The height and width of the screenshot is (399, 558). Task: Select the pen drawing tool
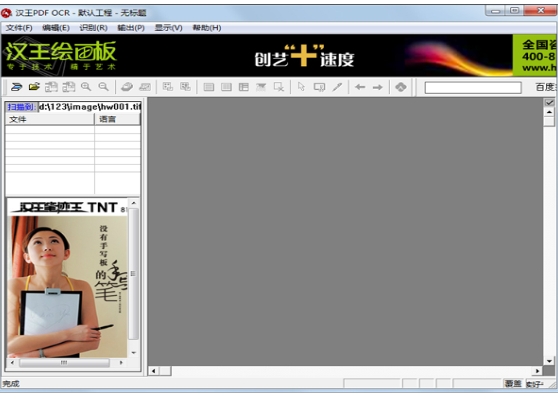click(337, 87)
